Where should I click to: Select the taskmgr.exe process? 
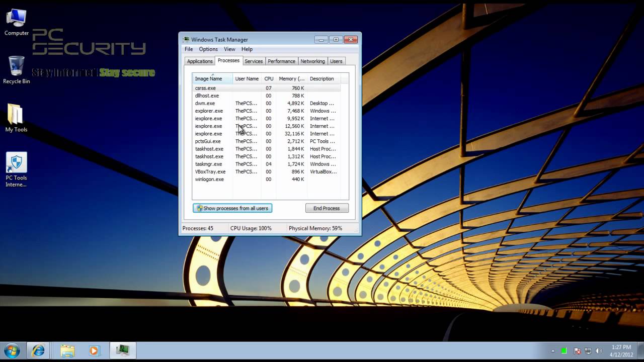coord(267,164)
